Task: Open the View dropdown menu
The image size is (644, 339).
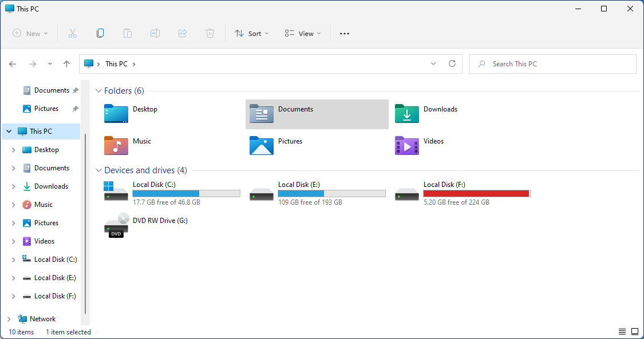Action: tap(303, 34)
